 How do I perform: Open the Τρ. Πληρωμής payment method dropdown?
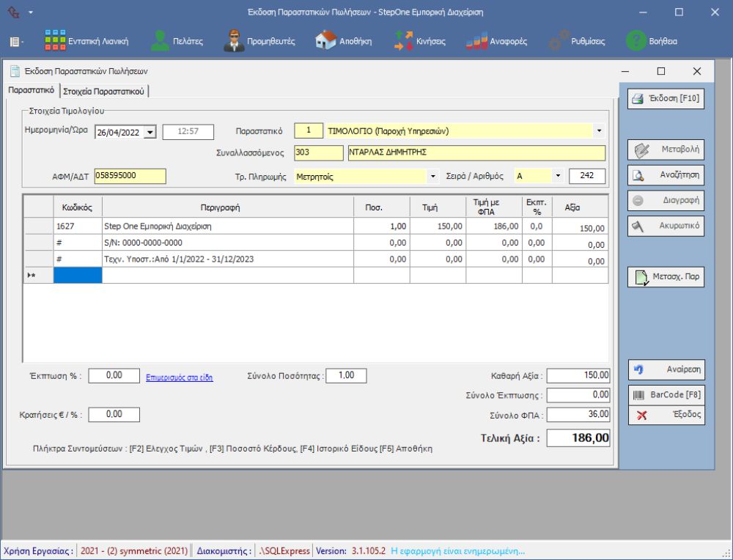tap(432, 177)
